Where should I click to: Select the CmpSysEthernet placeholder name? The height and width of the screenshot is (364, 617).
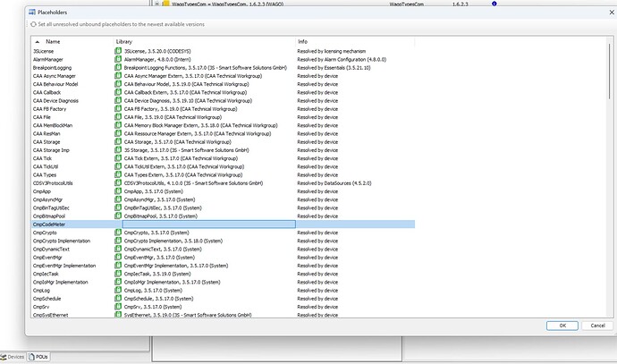50,315
